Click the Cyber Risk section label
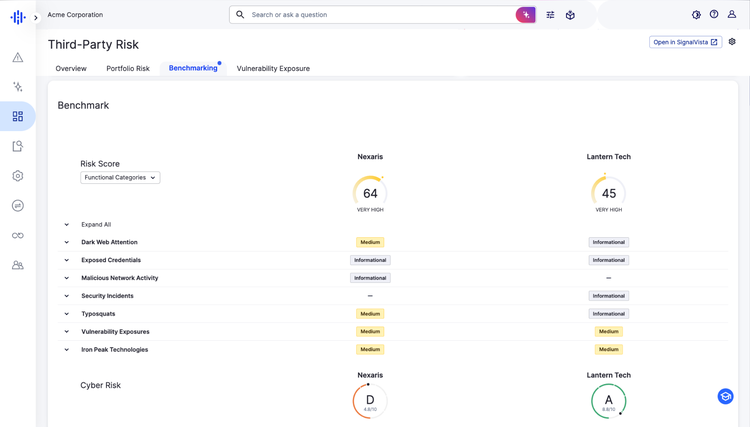Viewport: 750px width, 427px height. point(100,385)
